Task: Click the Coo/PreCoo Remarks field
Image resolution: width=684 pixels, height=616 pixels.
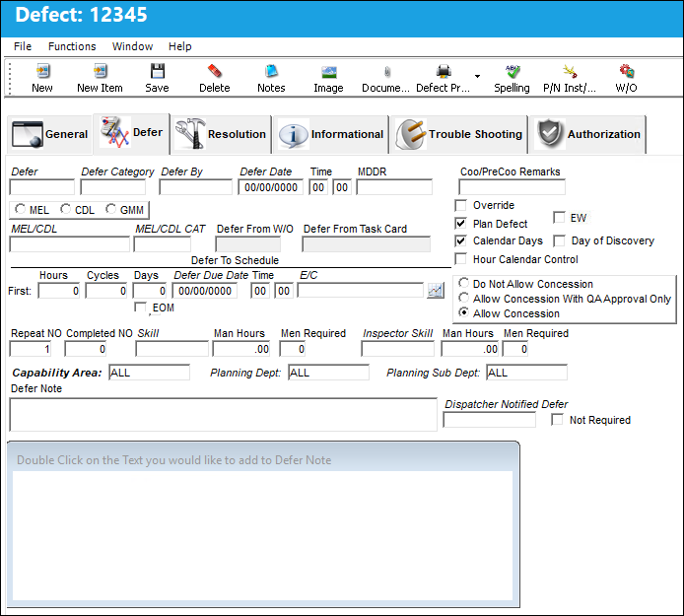Action: click(512, 187)
